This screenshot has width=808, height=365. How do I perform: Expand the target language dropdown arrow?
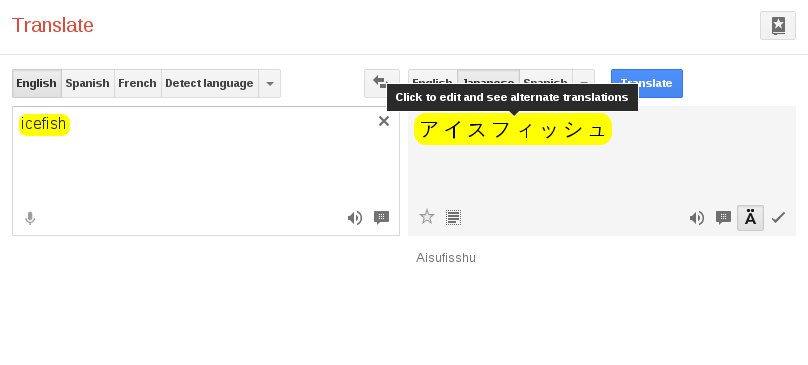click(584, 83)
